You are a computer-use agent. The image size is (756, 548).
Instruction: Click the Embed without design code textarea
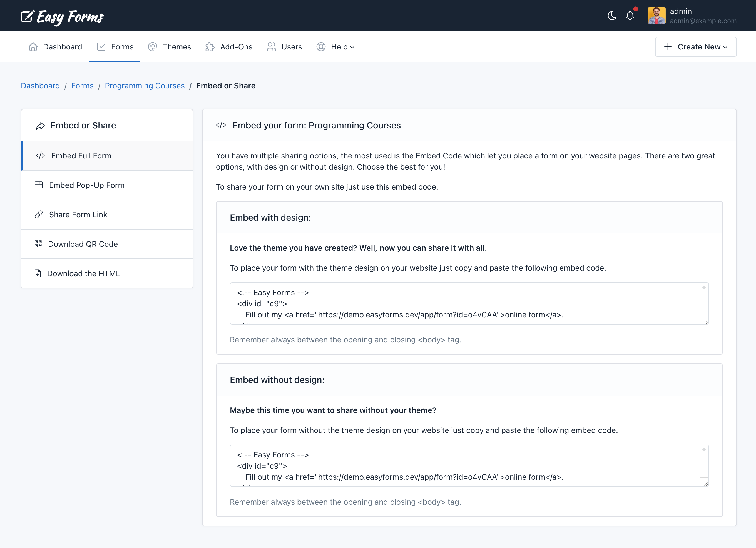click(469, 466)
